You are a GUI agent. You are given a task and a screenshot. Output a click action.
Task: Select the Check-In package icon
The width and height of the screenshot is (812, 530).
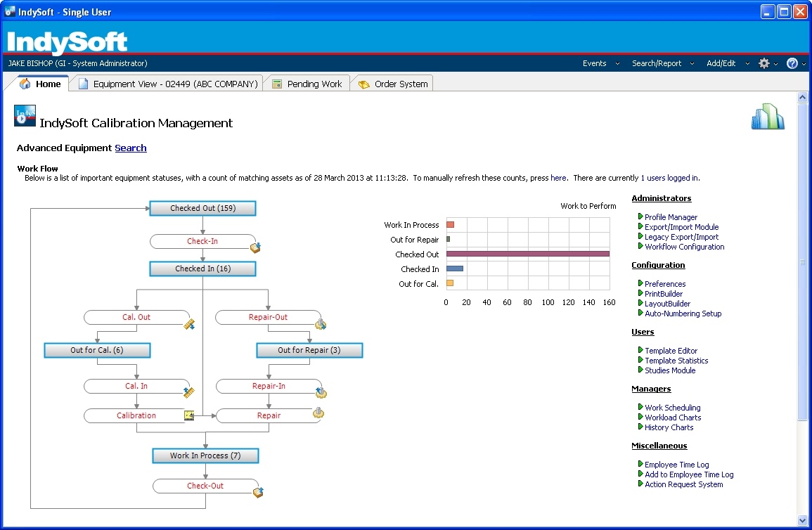[x=256, y=247]
